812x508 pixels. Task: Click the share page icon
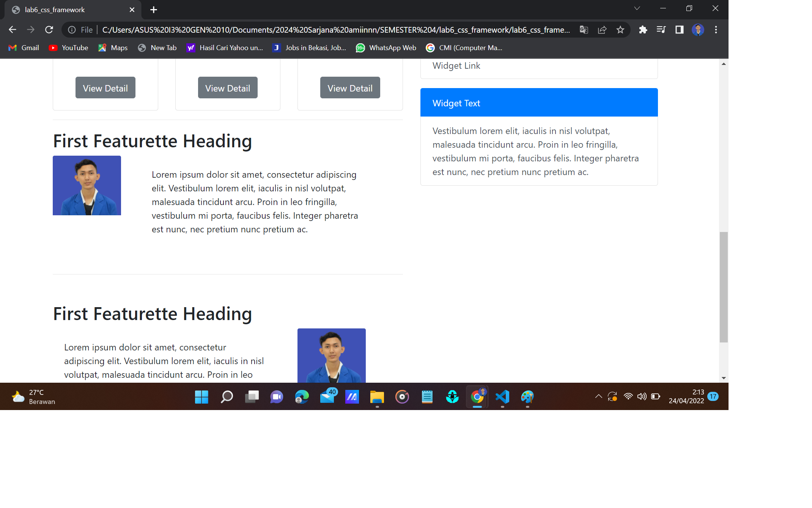click(602, 30)
